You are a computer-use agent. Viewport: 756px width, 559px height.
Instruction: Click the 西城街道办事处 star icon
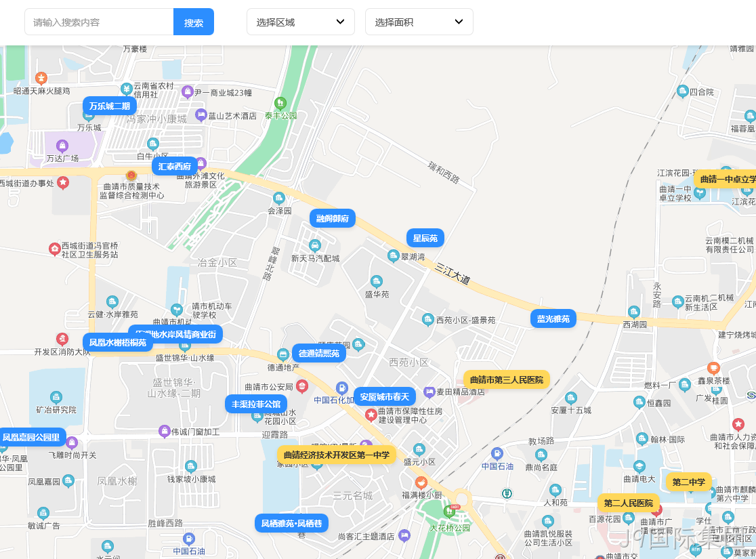(x=63, y=183)
